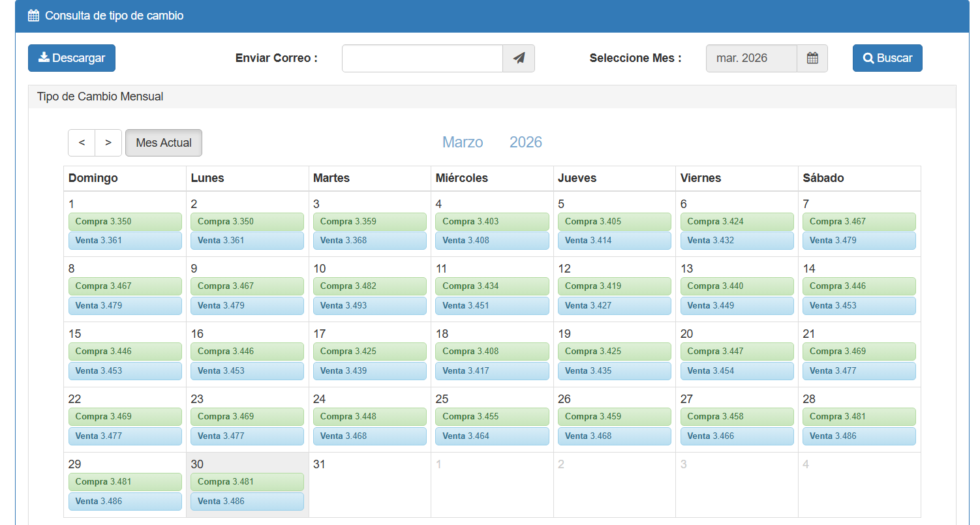Click the Mes Actual button

164,143
